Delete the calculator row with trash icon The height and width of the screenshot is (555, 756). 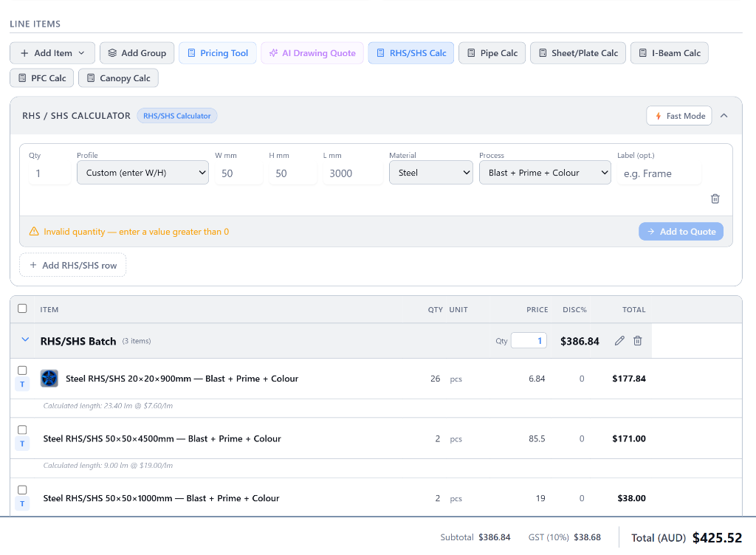point(715,199)
